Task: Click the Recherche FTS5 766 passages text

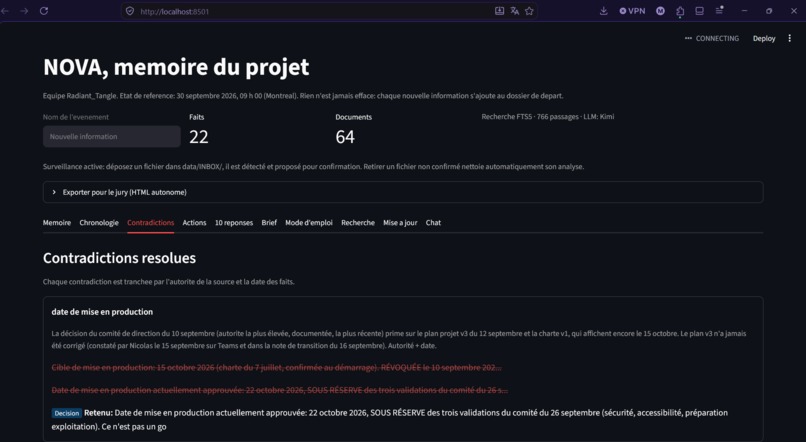Action: point(547,117)
